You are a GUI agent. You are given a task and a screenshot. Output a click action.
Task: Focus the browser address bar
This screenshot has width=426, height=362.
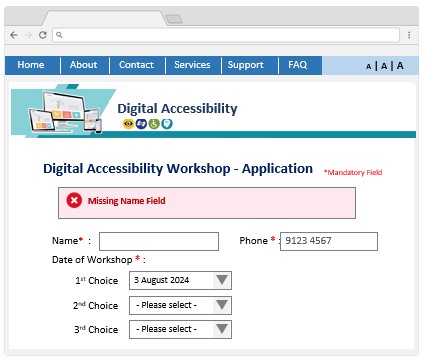[226, 35]
